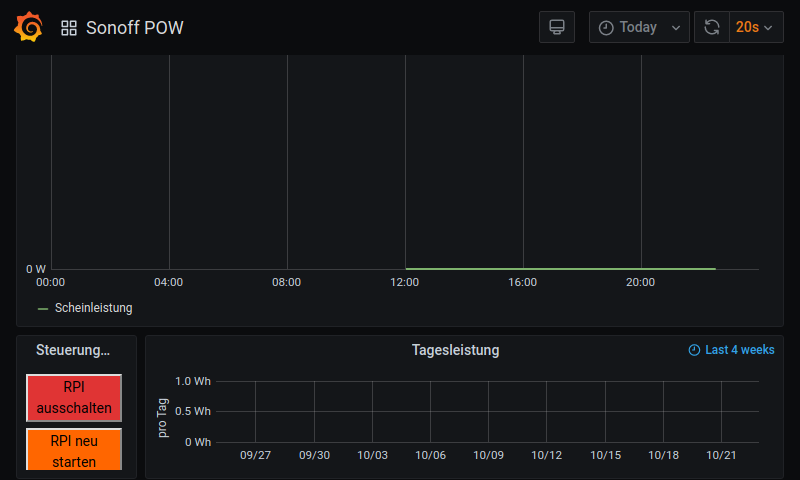Click the dashboard grid icon beside Sonoff POW
Screen dimensions: 800x480
click(x=69, y=28)
